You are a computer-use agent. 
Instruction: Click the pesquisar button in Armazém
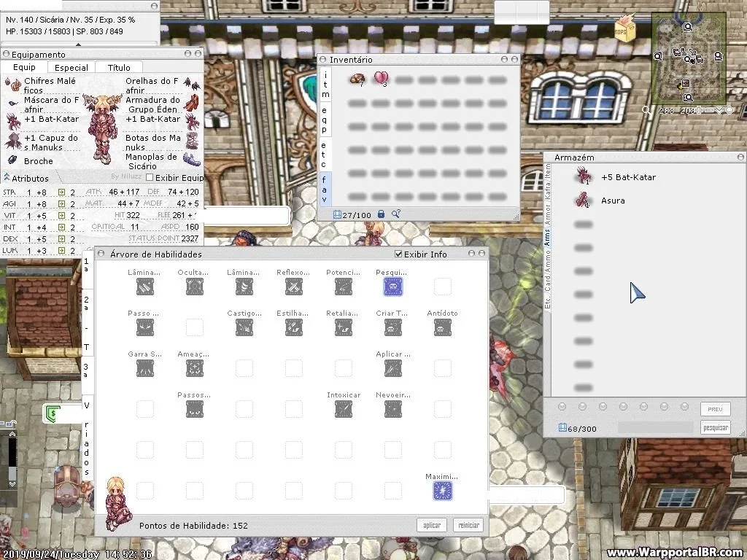716,427
